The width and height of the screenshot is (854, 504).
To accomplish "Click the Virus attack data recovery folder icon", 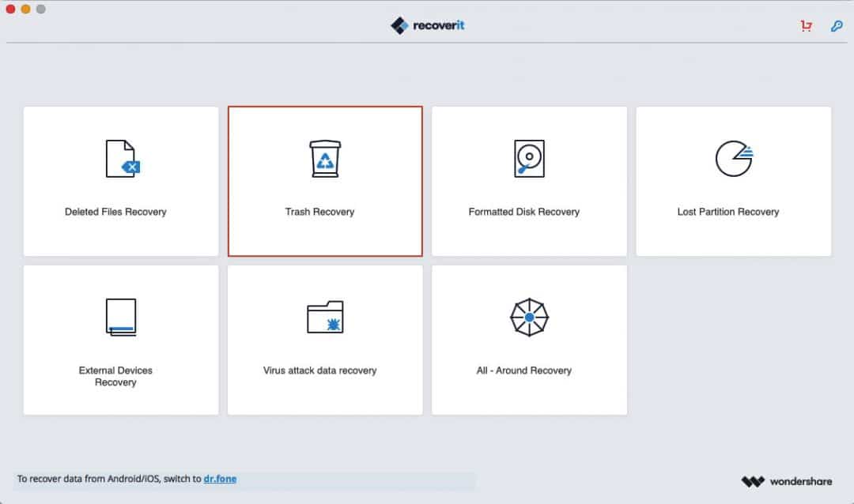I will 325,317.
